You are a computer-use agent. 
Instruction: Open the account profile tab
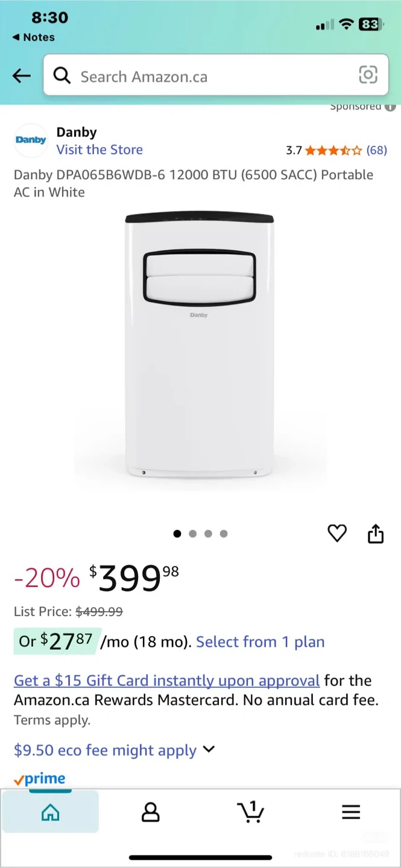coord(150,812)
